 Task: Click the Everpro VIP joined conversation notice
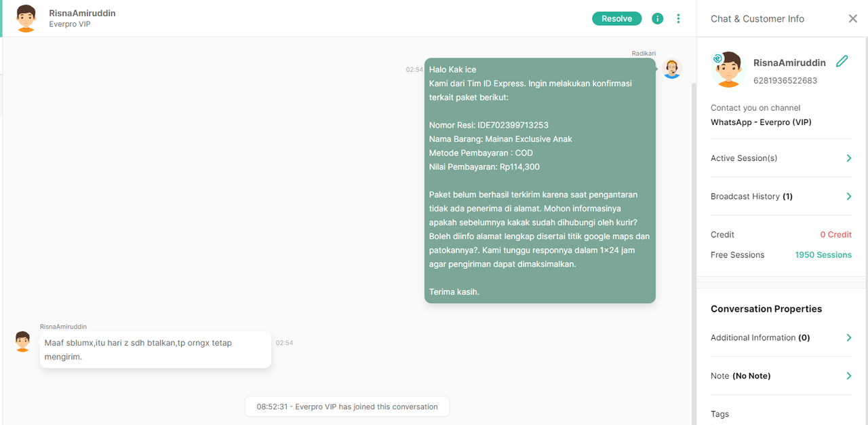[347, 407]
